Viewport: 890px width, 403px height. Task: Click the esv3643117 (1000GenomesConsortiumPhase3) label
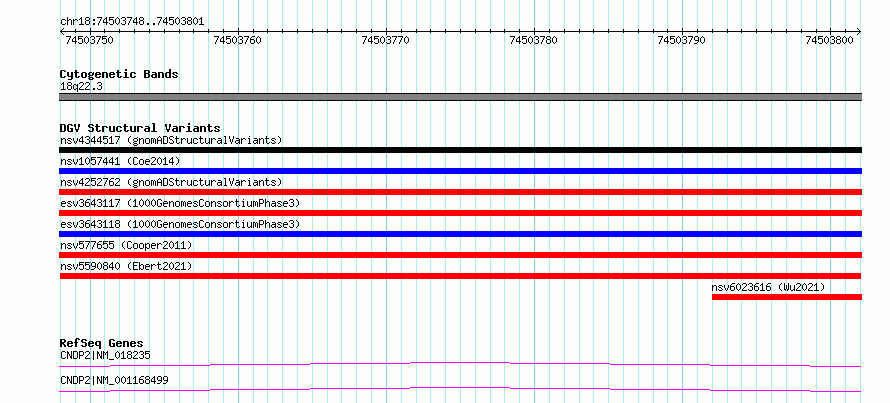pyautogui.click(x=180, y=203)
